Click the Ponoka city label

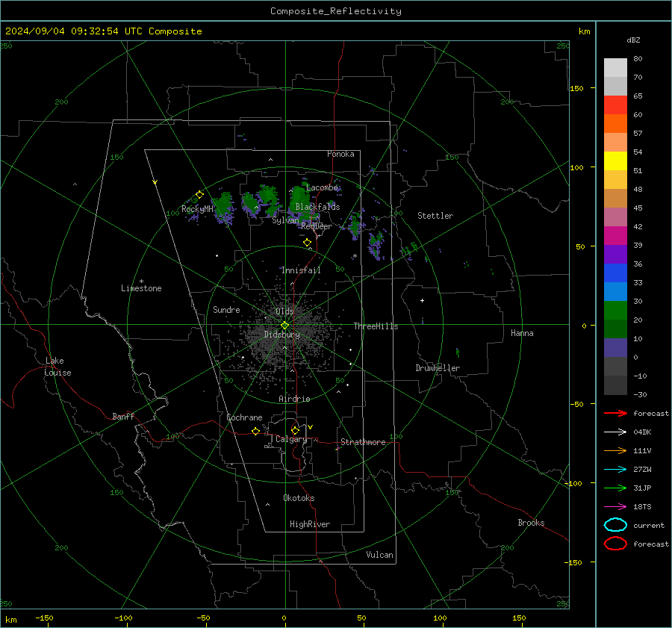(x=340, y=154)
